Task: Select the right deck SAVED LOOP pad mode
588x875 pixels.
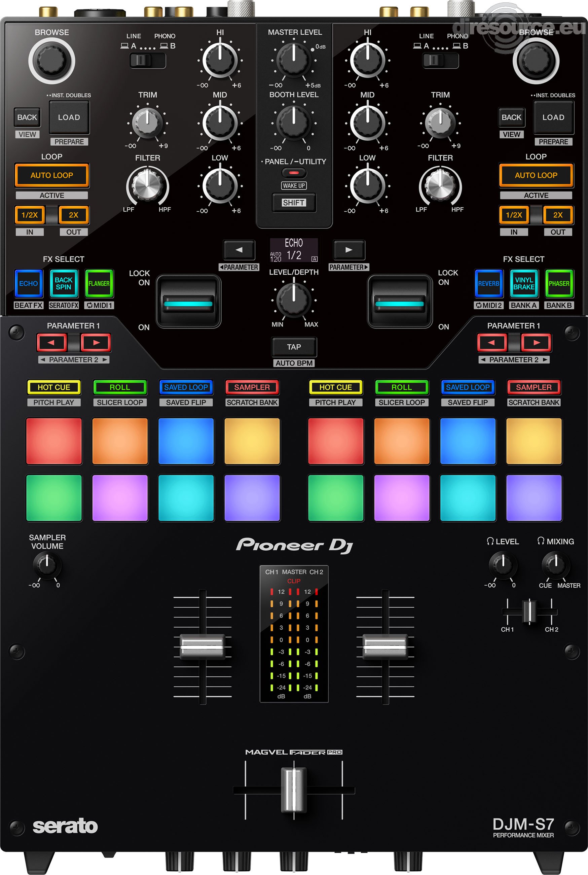Action: click(468, 387)
